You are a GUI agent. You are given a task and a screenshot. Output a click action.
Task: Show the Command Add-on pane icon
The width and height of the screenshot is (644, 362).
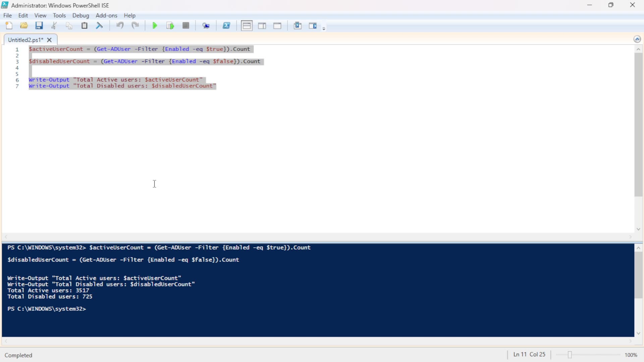pyautogui.click(x=313, y=26)
